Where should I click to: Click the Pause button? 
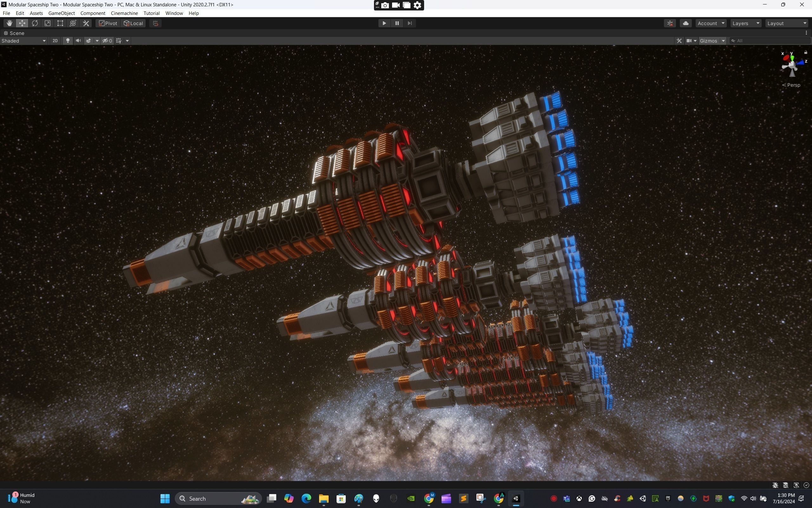pyautogui.click(x=397, y=23)
